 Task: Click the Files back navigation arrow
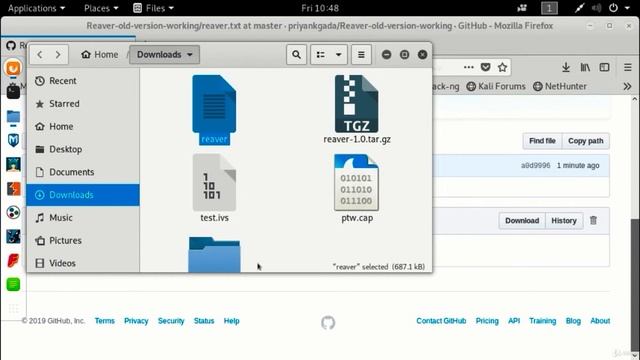[x=40, y=55]
